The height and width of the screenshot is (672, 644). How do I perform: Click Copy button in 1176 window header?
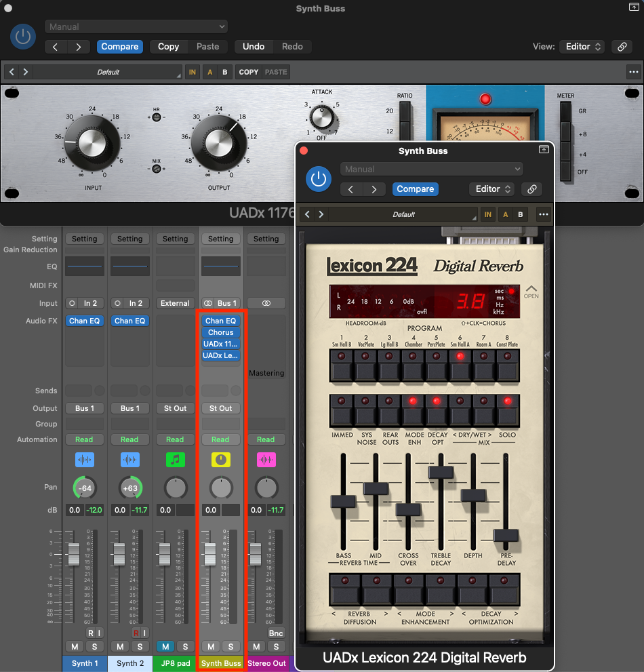point(168,47)
